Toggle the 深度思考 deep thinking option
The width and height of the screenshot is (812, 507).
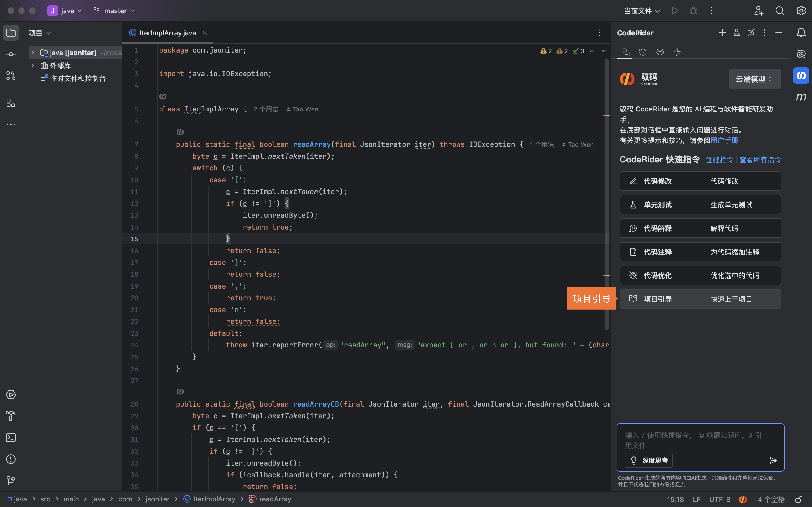(x=649, y=460)
